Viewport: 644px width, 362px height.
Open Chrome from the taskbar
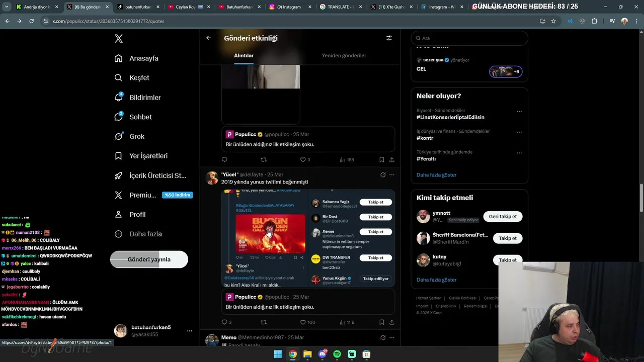click(293, 354)
